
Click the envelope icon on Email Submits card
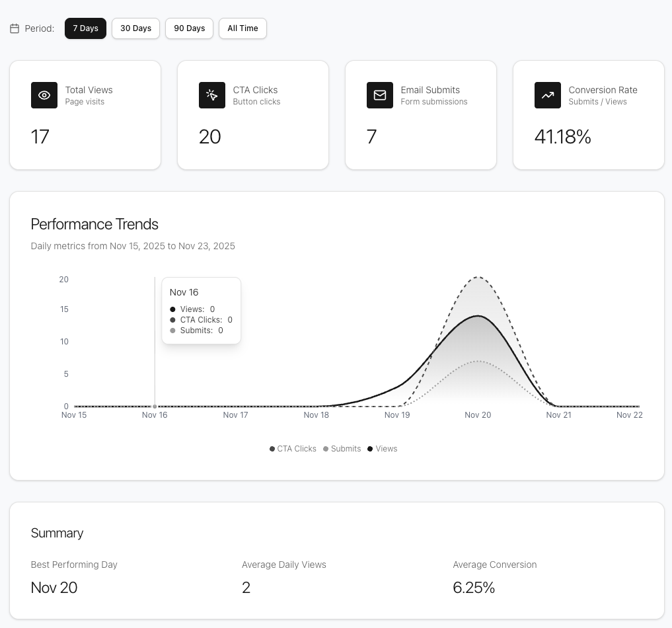pyautogui.click(x=379, y=95)
